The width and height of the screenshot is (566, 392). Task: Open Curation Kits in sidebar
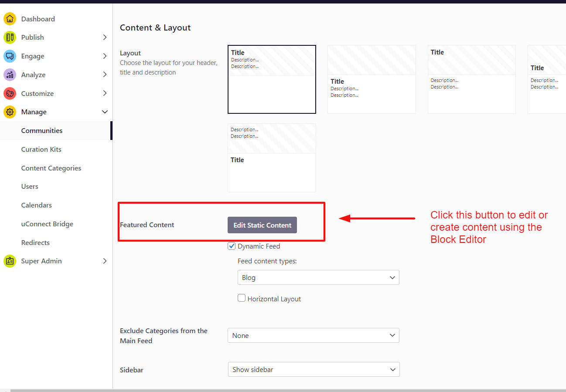pyautogui.click(x=41, y=150)
